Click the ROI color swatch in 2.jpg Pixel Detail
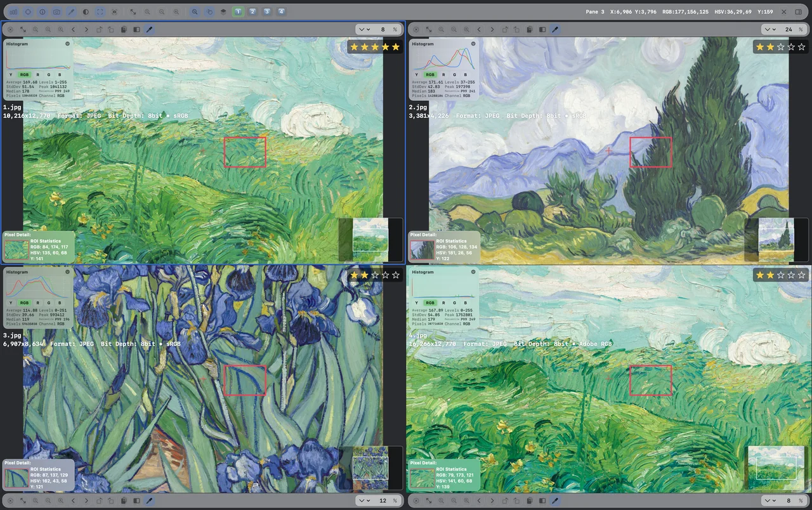Screen dimensions: 812x510 (x=422, y=249)
